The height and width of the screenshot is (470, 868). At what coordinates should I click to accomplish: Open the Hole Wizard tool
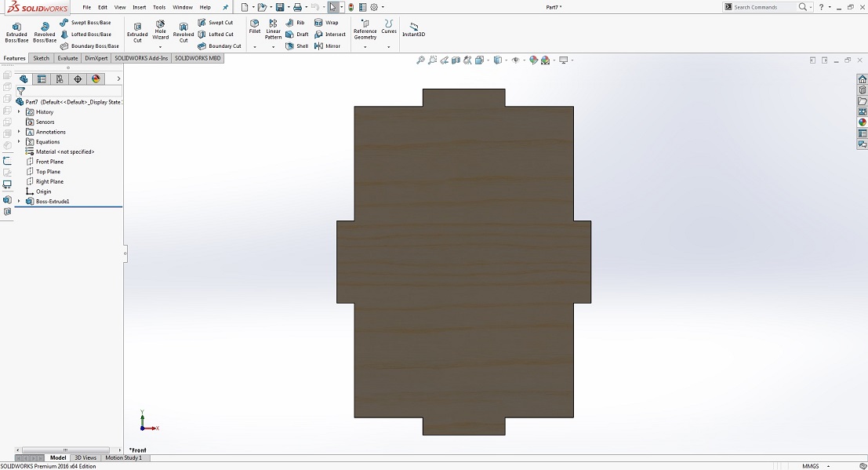161,30
